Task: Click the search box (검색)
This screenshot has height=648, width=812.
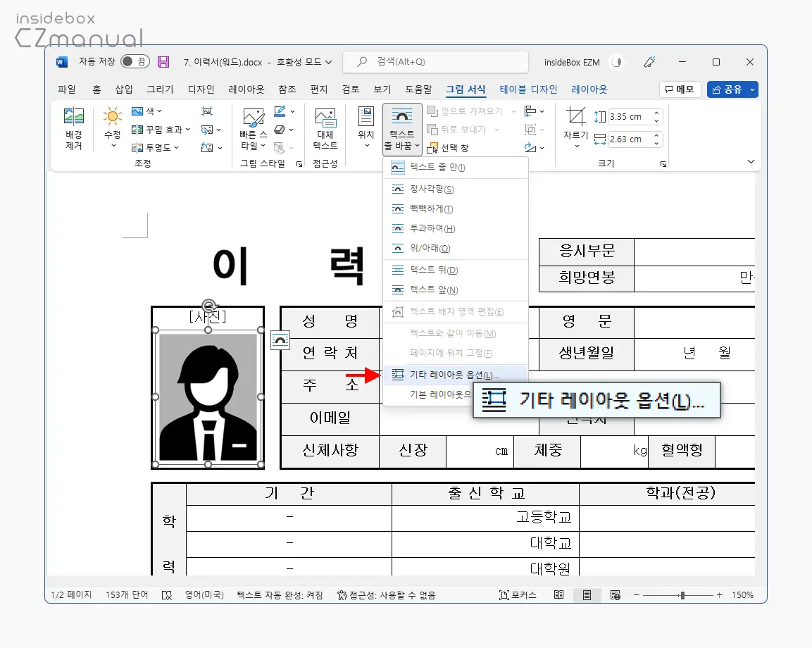Action: 435,62
